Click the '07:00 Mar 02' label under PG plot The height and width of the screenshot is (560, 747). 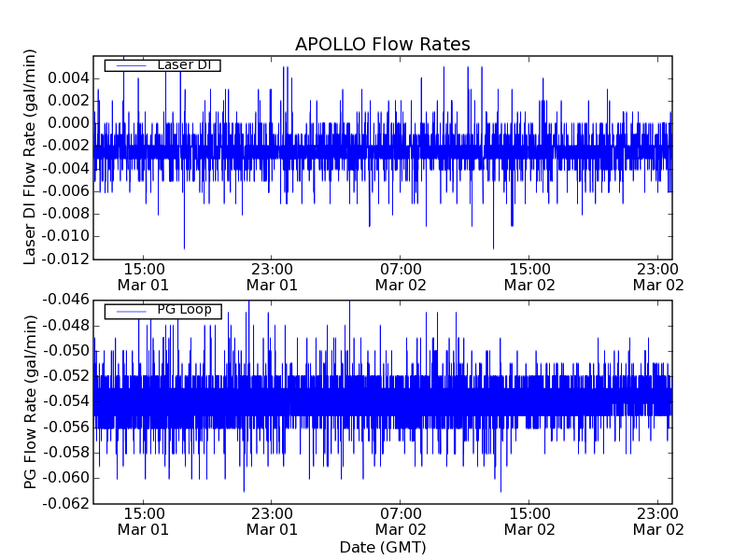[x=401, y=522]
